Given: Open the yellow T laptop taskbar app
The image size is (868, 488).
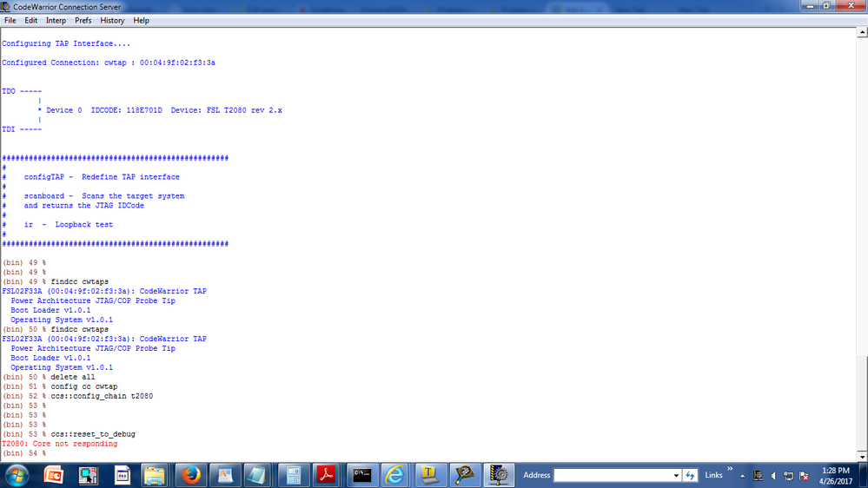Looking at the screenshot, I should [429, 475].
